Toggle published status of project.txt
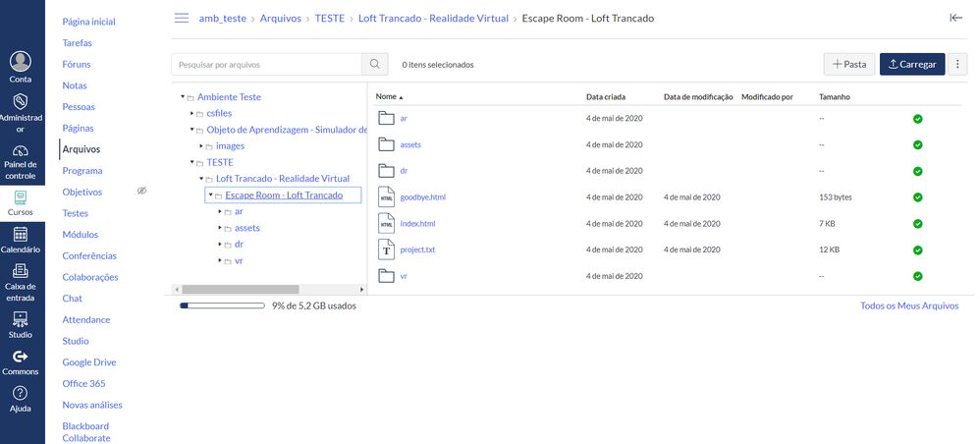Screen dimensions: 980x444 (917, 250)
